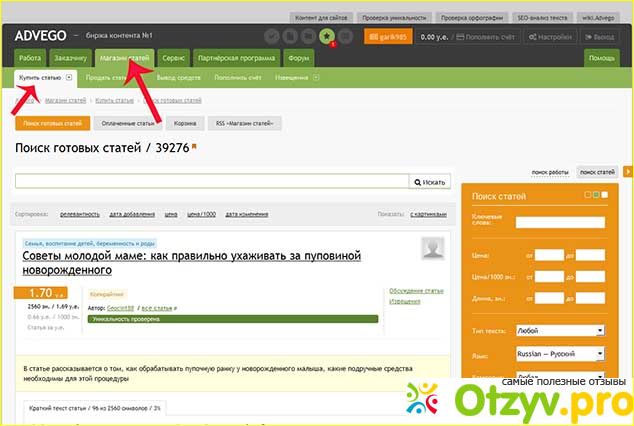Select the Вывод средств submenu item
The image size is (634, 426).
[179, 77]
